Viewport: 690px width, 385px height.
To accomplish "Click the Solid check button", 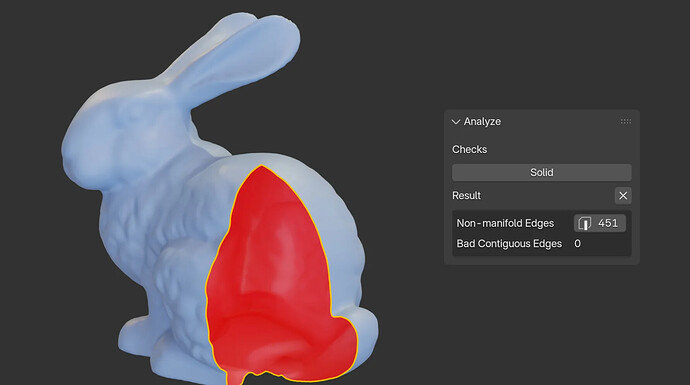I will (x=542, y=172).
